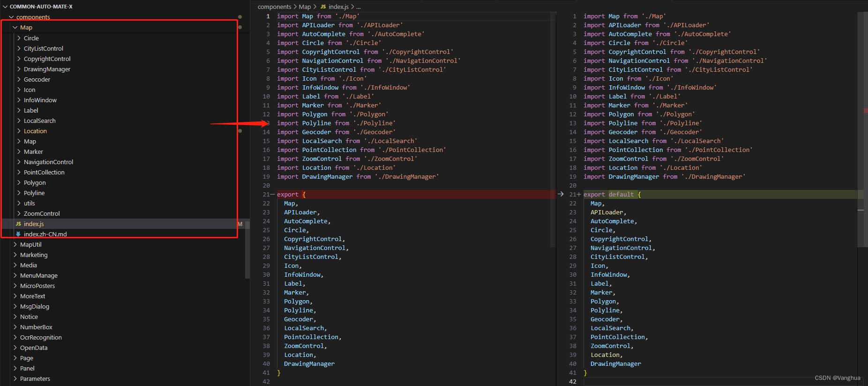Click 'import Map from' on left line 1
This screenshot has width=868, height=386.
click(x=304, y=16)
